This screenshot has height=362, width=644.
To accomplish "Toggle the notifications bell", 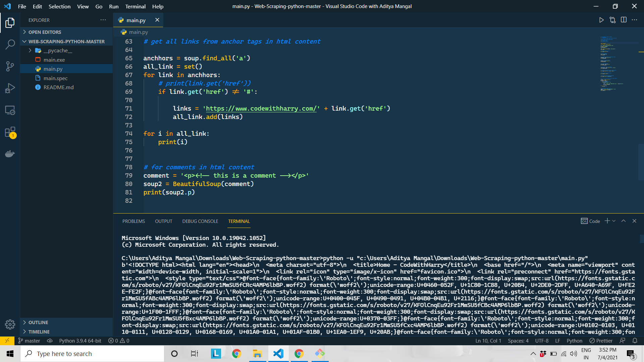I will pyautogui.click(x=635, y=341).
